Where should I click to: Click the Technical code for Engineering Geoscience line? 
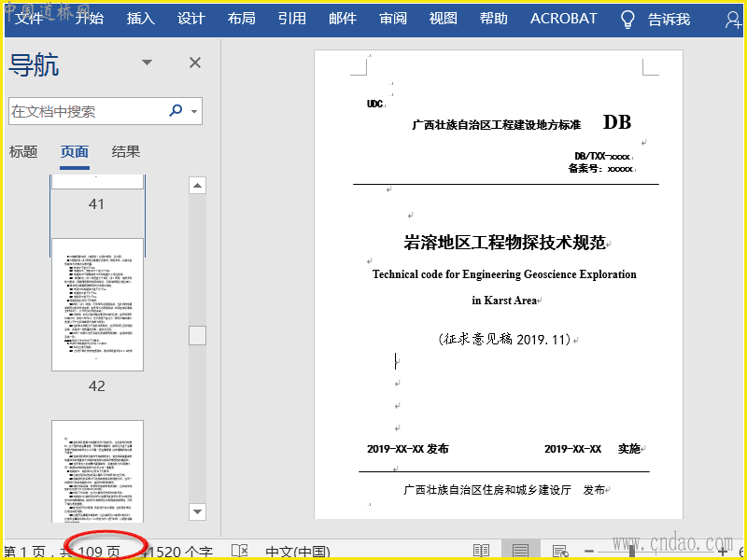504,274
